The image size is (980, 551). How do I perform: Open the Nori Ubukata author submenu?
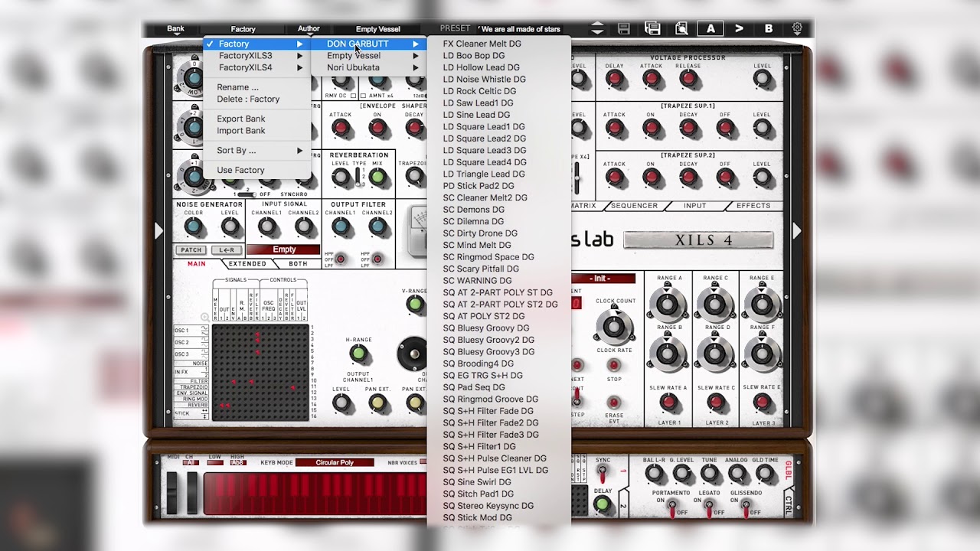click(369, 67)
